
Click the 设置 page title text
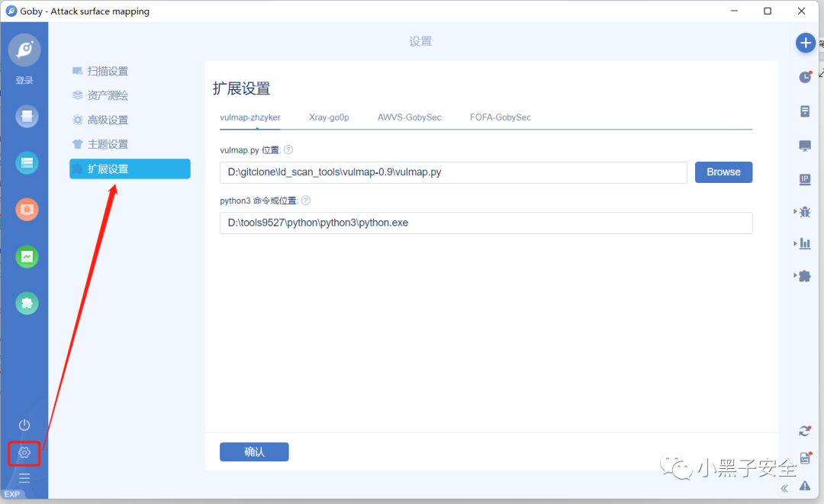420,41
